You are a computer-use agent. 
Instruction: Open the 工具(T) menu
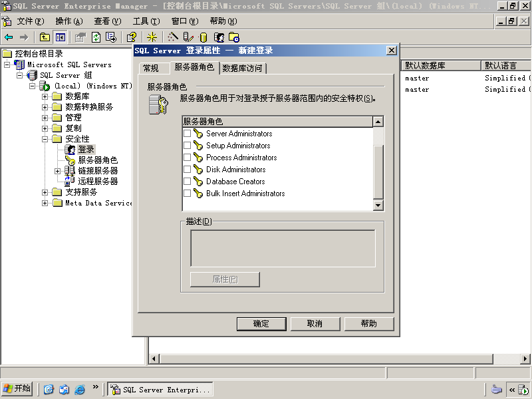tap(146, 21)
